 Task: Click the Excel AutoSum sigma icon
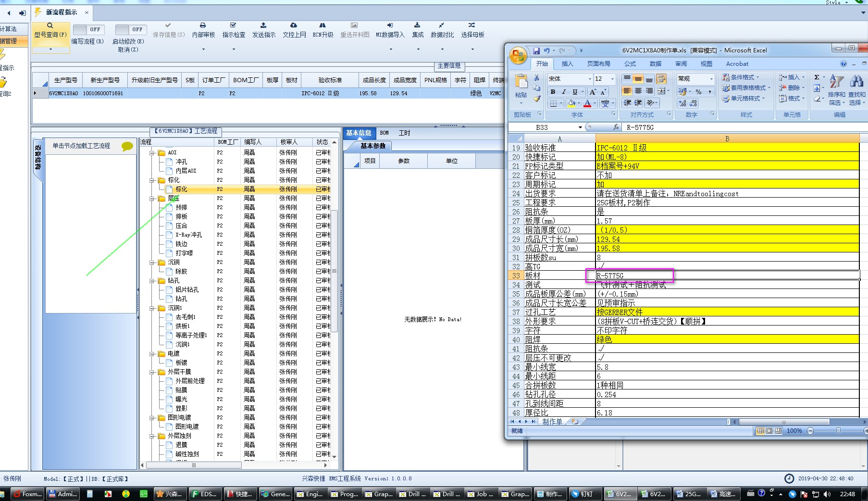tap(817, 77)
